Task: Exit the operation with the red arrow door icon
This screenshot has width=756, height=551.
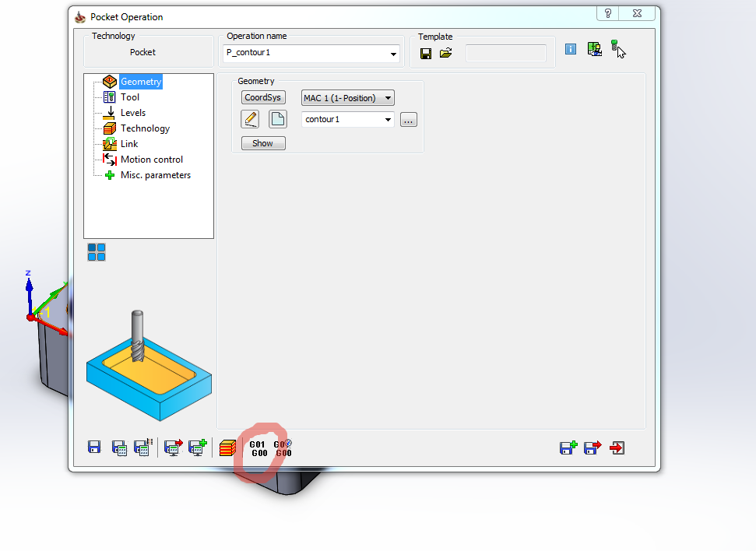Action: (x=617, y=447)
